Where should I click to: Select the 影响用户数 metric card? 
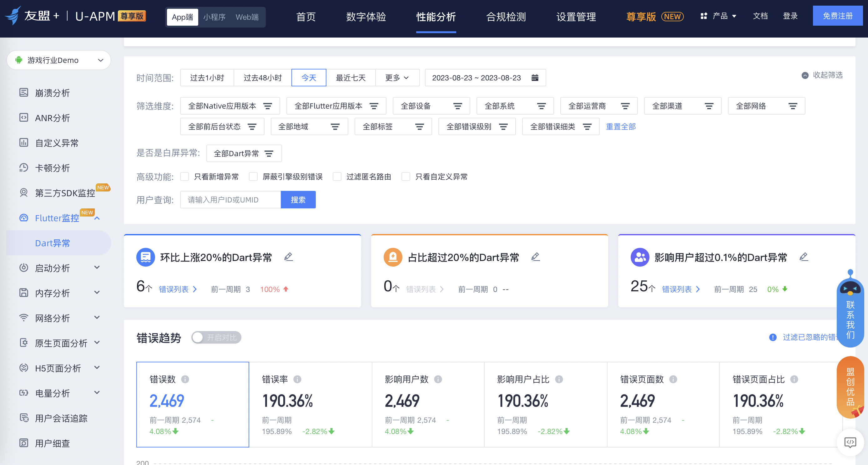428,405
